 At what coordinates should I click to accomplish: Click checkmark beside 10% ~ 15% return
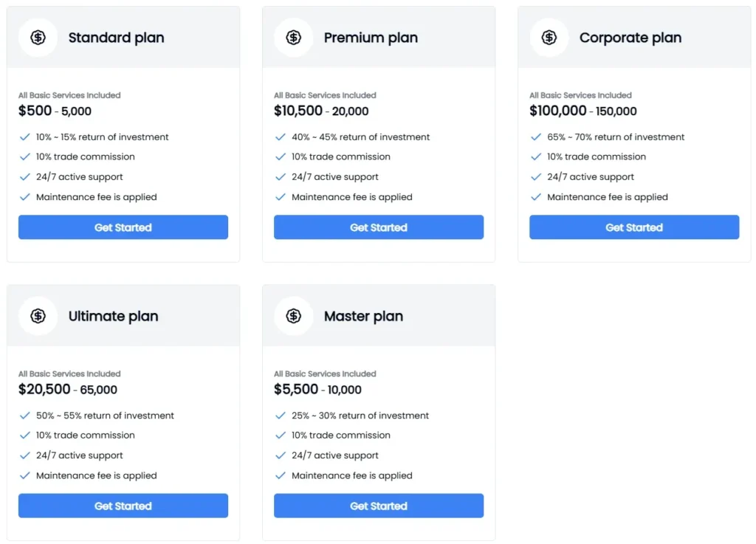(x=25, y=137)
